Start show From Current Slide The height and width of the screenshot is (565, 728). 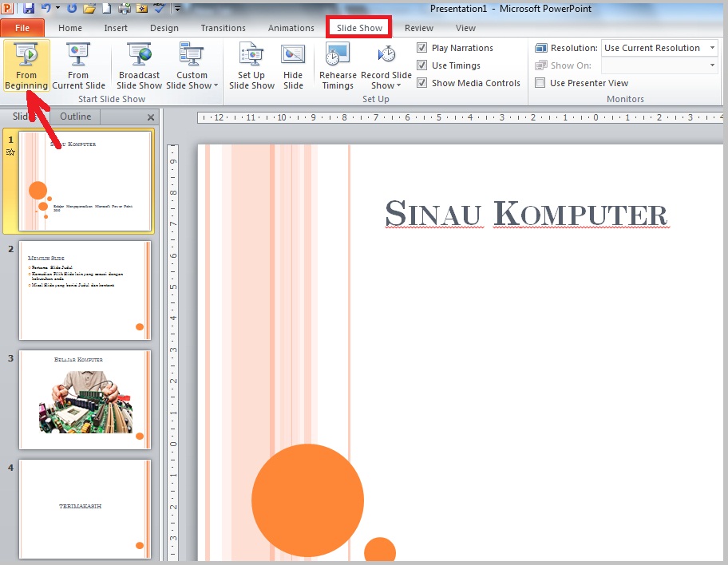point(78,65)
